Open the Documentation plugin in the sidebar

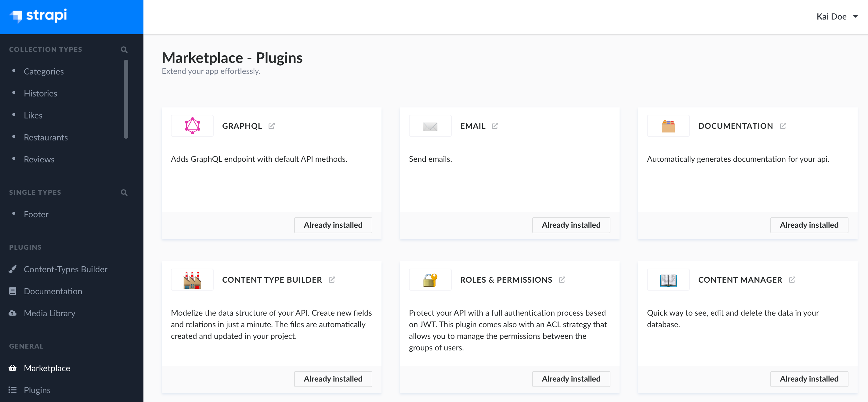pyautogui.click(x=53, y=291)
